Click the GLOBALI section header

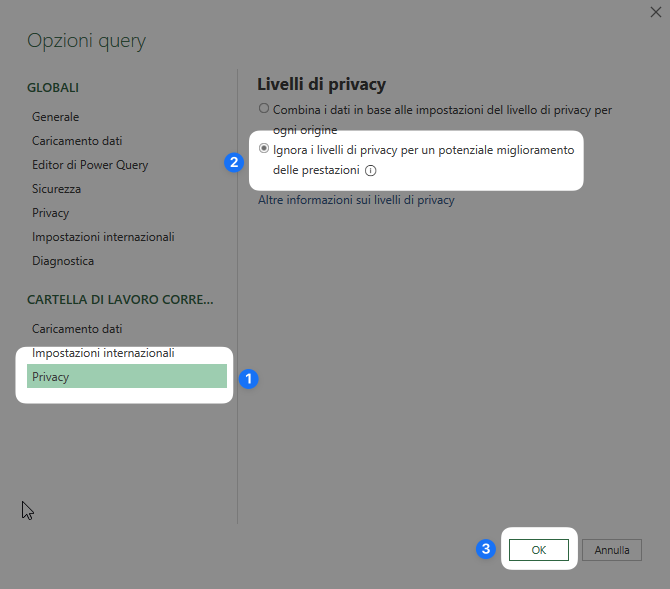[53, 88]
